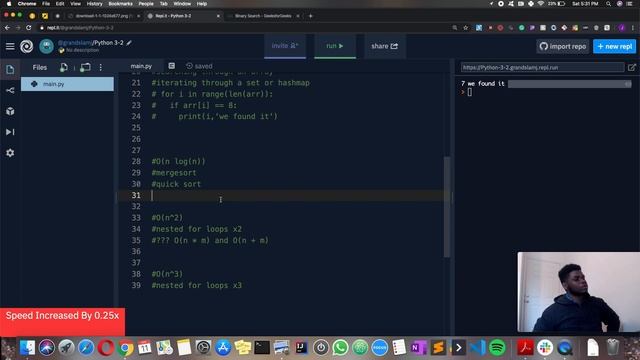Click line number 31 in gutter
This screenshot has width=640, height=360.
click(136, 196)
